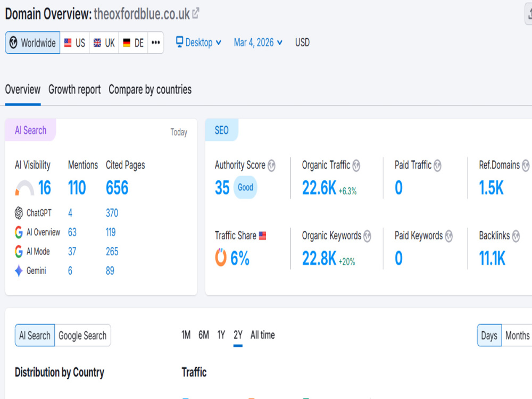The image size is (532, 399).
Task: Click globe icon beside Backlinks
Action: coord(516,236)
